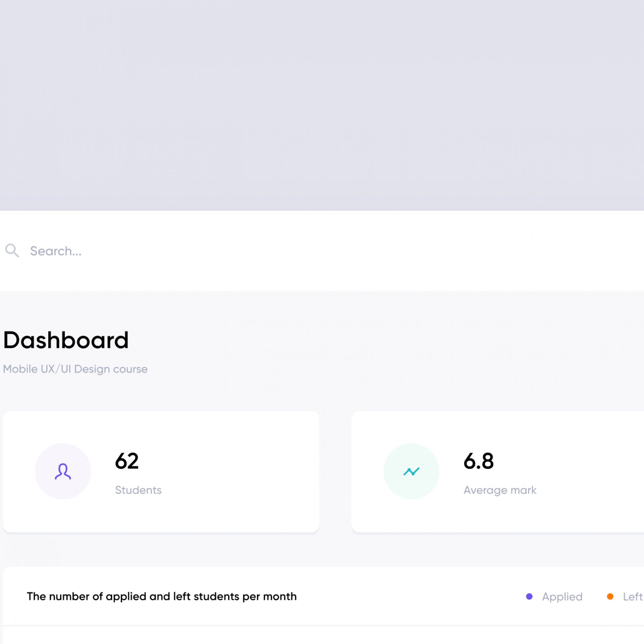Click the 6.8 average mark value

478,461
